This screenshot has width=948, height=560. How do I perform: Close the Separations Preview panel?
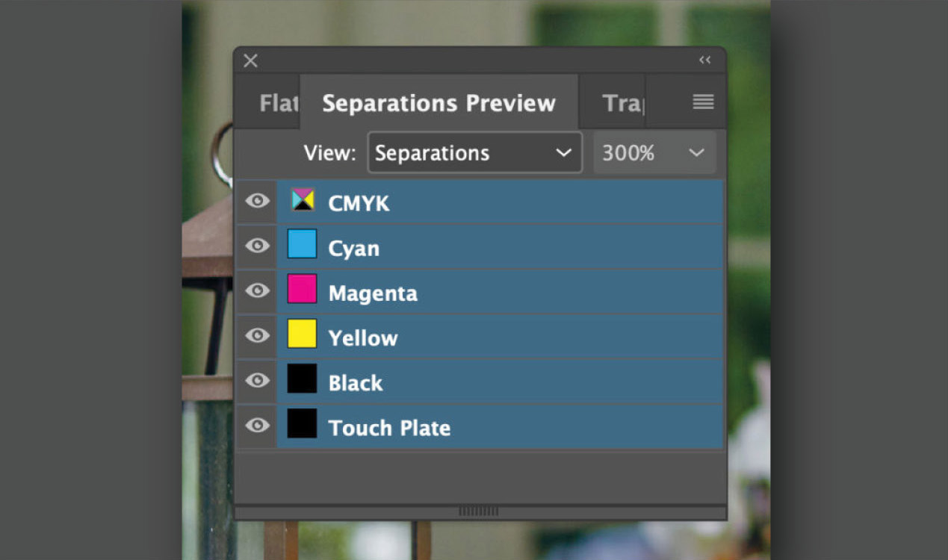(x=251, y=60)
